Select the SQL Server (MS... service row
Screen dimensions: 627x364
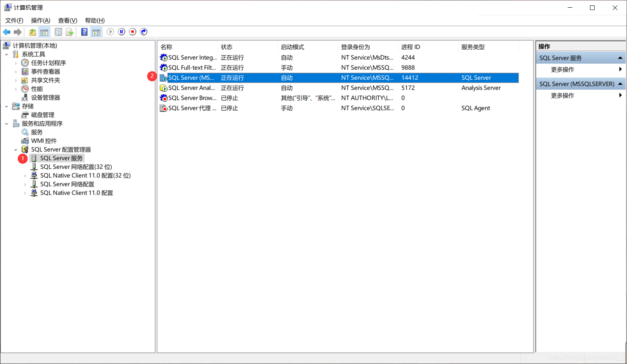(x=339, y=78)
